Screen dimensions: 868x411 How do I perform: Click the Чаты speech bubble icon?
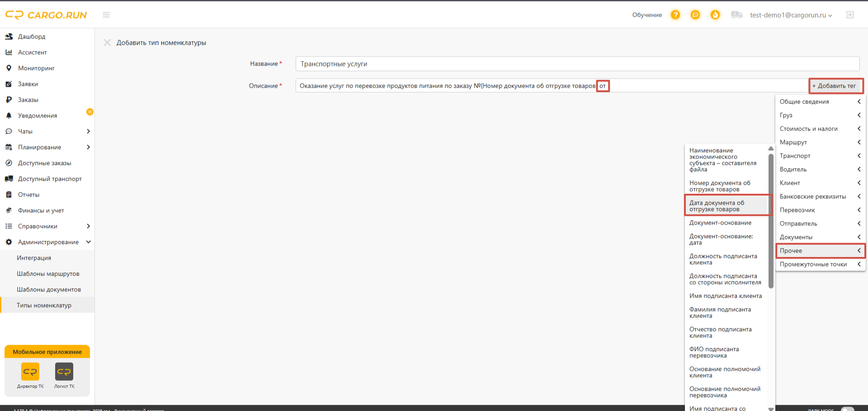(9, 131)
